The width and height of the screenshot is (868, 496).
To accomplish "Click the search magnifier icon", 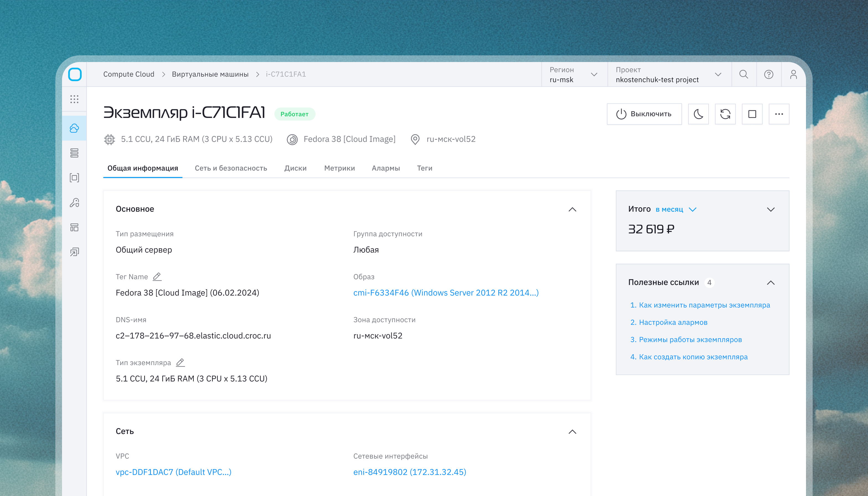I will (x=744, y=74).
